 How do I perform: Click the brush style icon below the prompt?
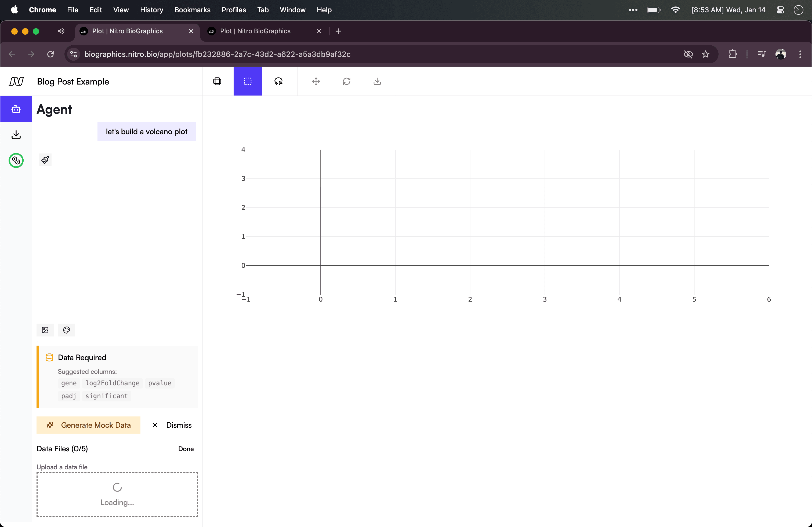point(45,160)
